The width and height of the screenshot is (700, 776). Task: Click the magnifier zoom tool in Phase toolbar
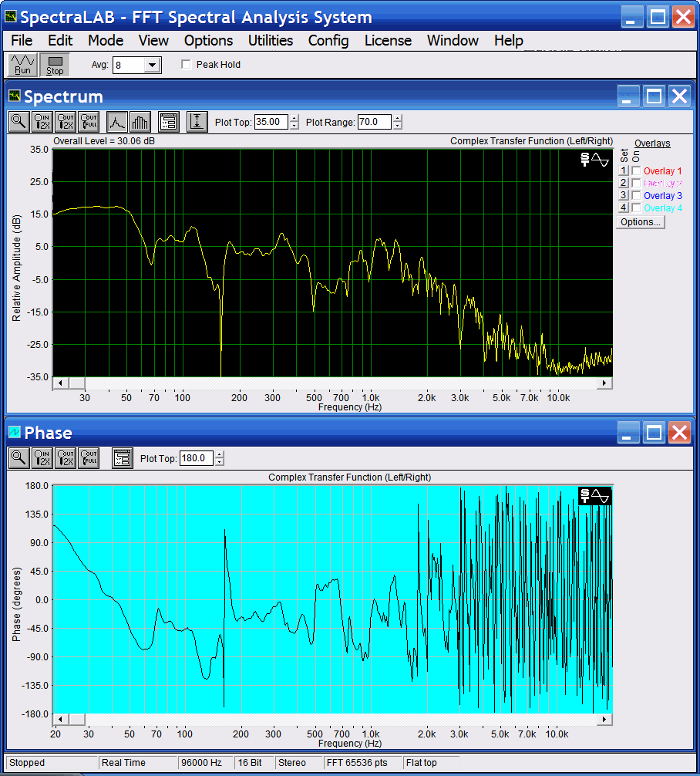point(19,458)
